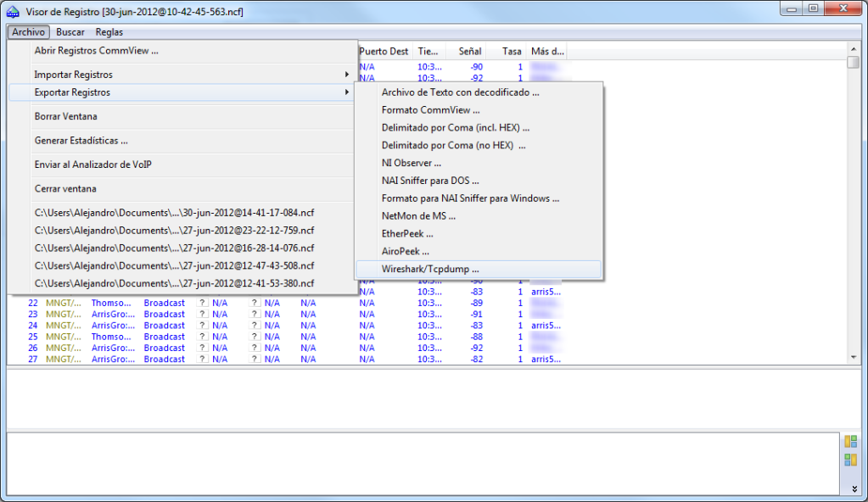Select Exportar Registros menu entry
Screen dimensions: 868x502
click(182, 92)
